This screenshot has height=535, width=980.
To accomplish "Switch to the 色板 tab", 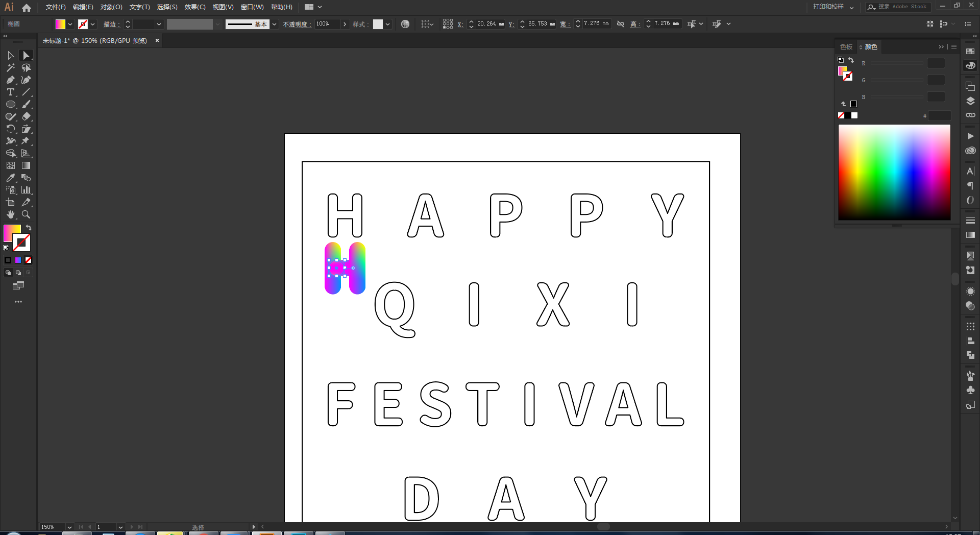I will pos(846,47).
